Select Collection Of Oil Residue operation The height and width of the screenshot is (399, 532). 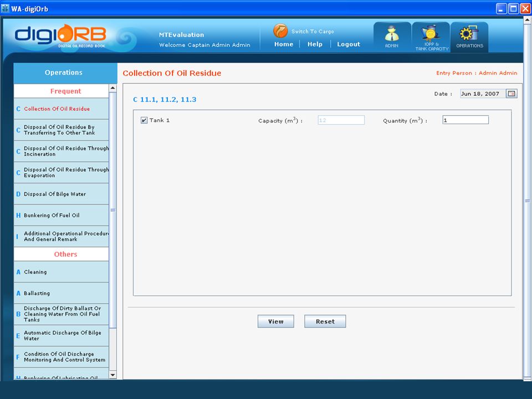62,109
